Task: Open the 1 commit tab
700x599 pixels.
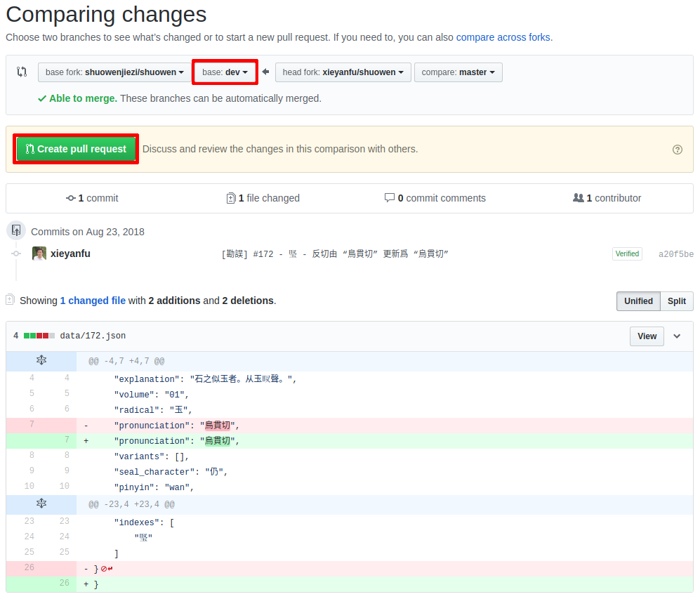Action: pos(92,198)
